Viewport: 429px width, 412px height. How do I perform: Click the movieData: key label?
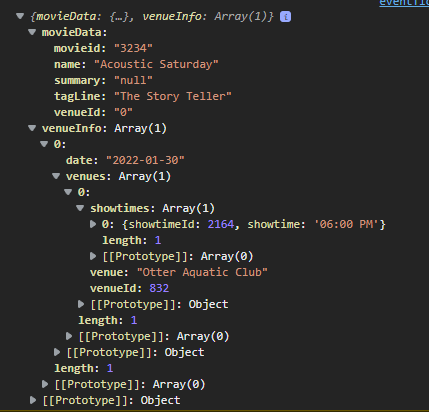pyautogui.click(x=74, y=32)
